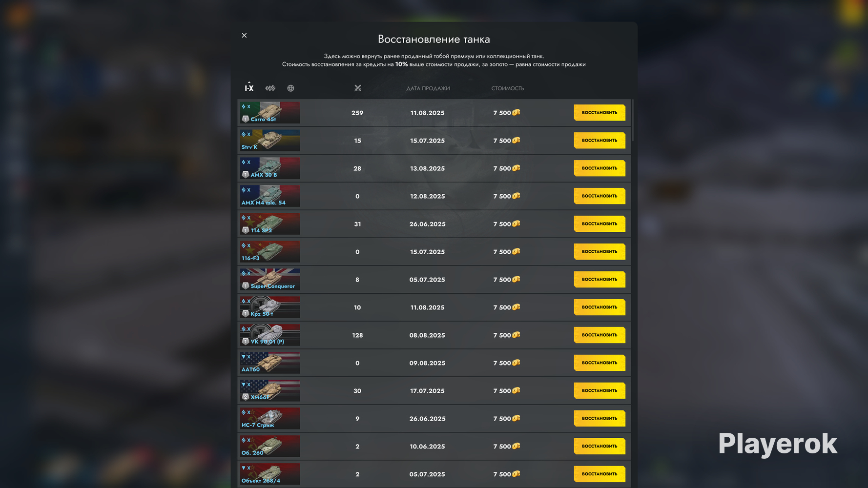Image resolution: width=868 pixels, height=488 pixels.
Task: Sort by ДАТА ПРОДАЖИ column header
Action: click(428, 88)
